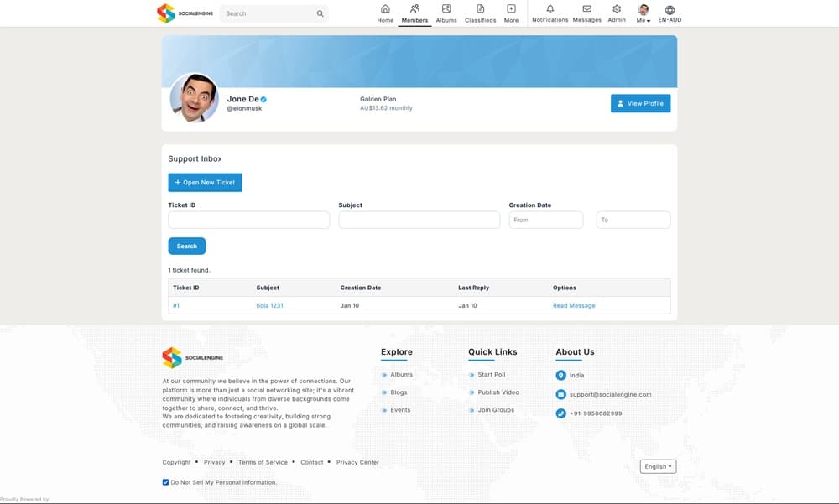Open the Notifications bell icon
The image size is (839, 504).
pyautogui.click(x=550, y=9)
